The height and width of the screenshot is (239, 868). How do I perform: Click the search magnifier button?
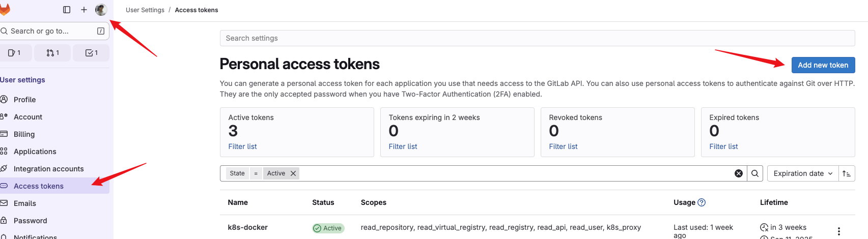[755, 173]
